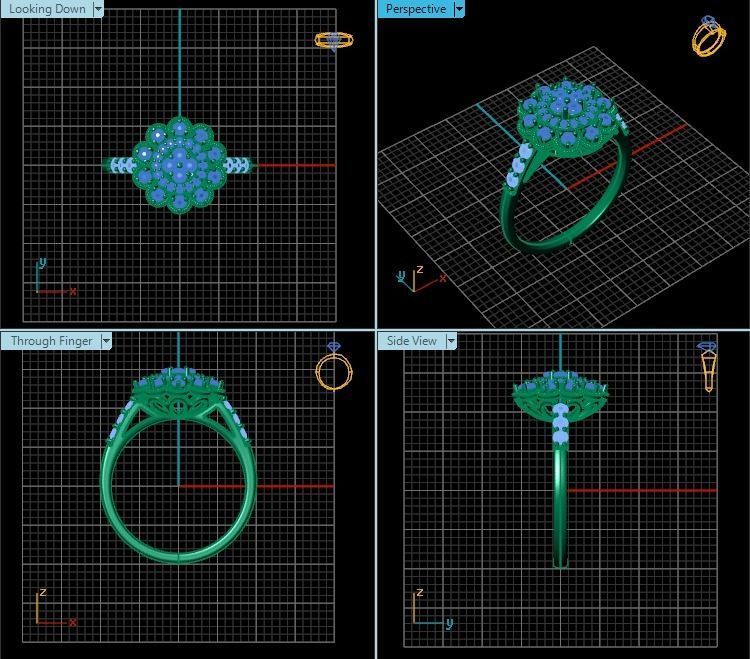Click the YZ axis indicator in Side View

pos(432,607)
